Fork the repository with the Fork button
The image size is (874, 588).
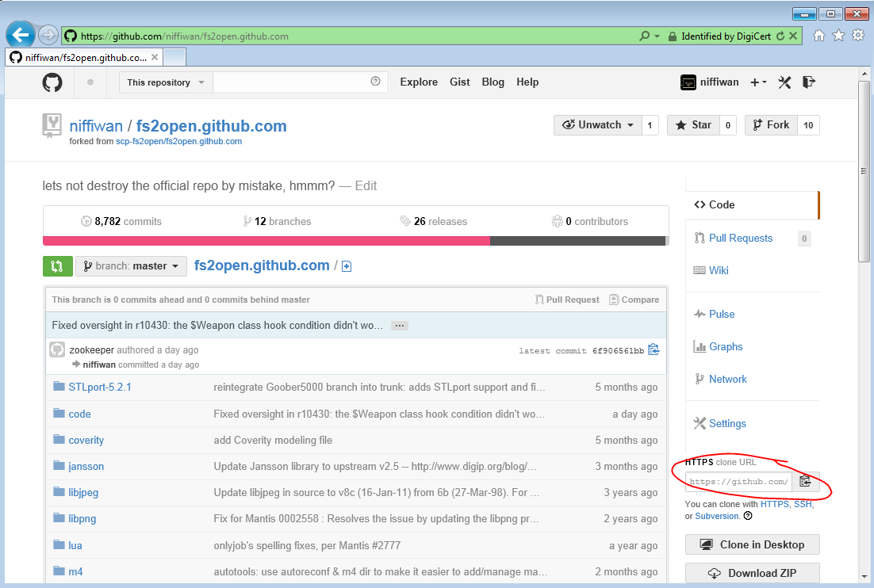click(x=770, y=125)
